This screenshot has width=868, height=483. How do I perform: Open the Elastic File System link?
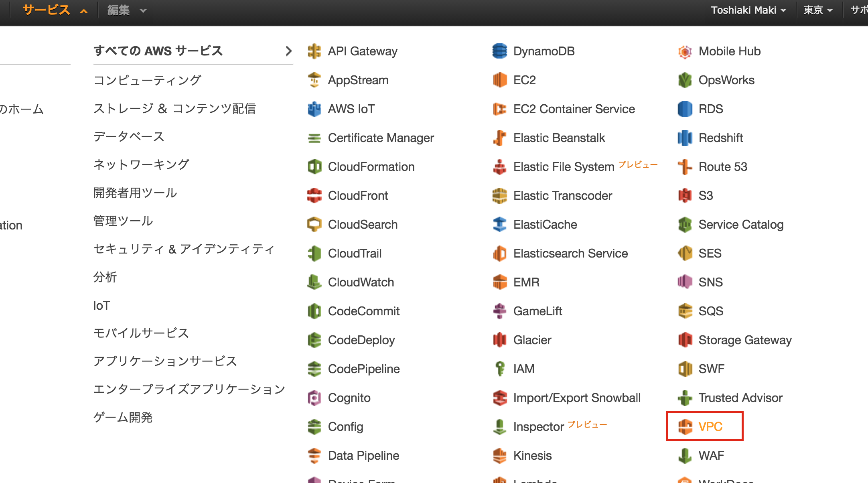click(564, 167)
